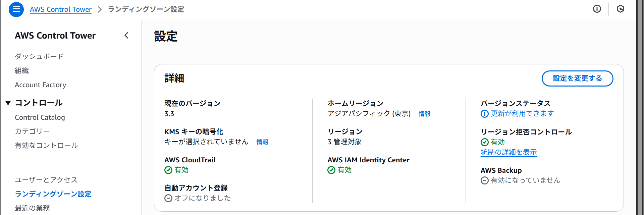Screen dimensions: 644x215
Task: Open 最近の業務 in sidebar
Action: point(32,208)
